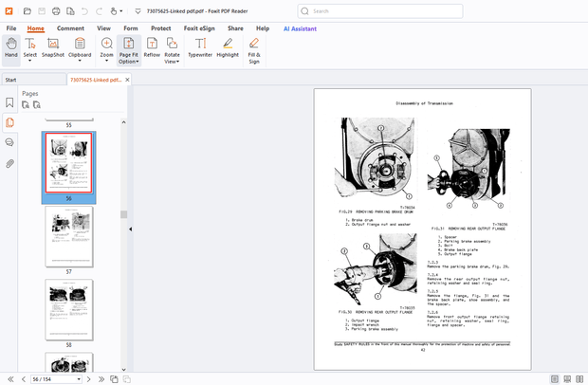Select the page 57 thumbnail
Screen dimensions: 588x385
click(x=68, y=236)
